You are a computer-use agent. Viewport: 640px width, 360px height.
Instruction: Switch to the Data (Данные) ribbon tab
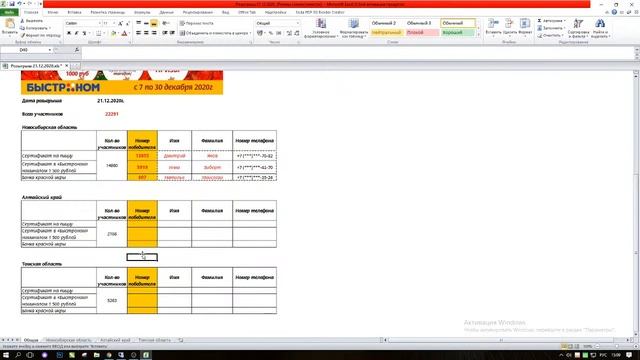click(x=167, y=12)
